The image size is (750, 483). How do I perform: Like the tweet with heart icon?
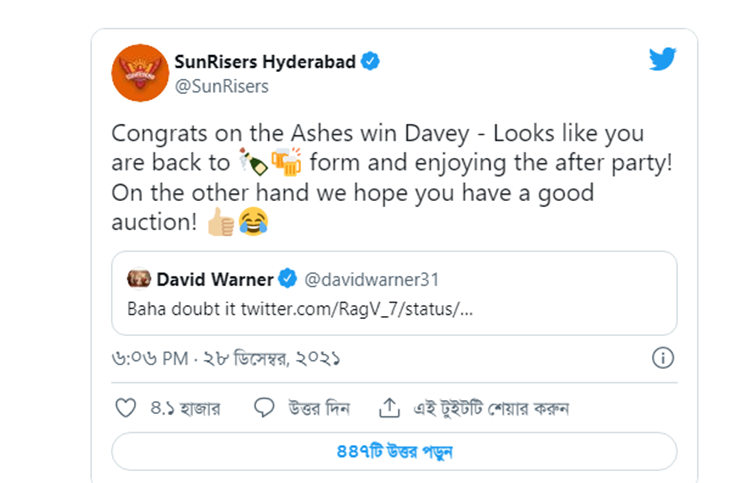[x=126, y=408]
